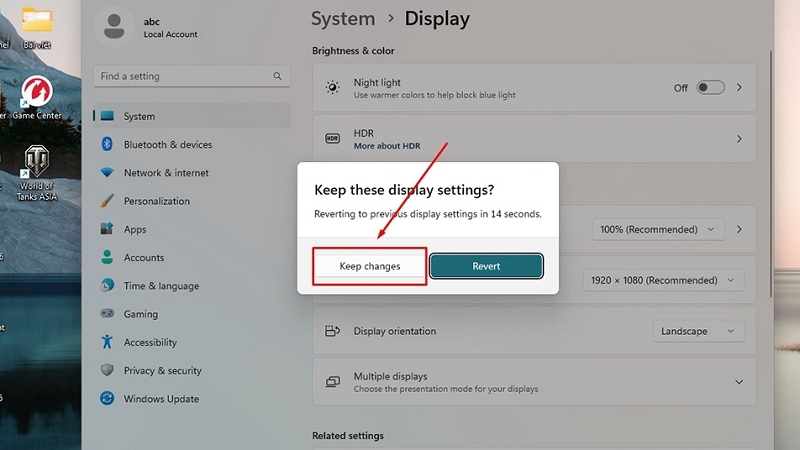Viewport: 800px width, 450px height.
Task: Open Privacy & security settings
Action: point(192,370)
